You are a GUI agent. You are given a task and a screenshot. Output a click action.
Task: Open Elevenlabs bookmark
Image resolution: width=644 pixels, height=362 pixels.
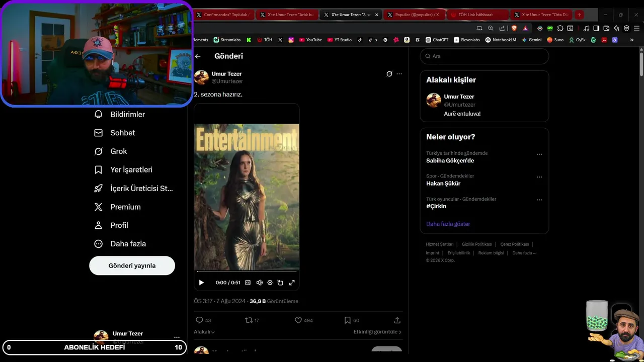[x=467, y=40]
